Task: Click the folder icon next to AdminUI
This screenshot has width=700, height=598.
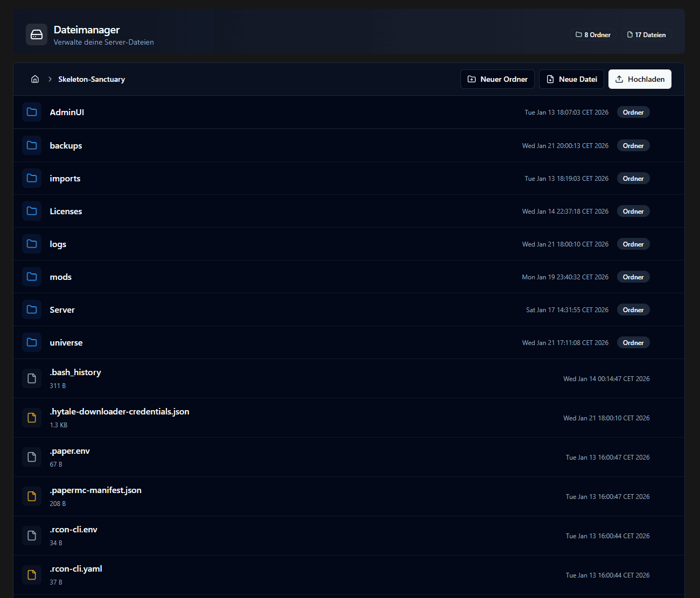Action: pos(32,112)
